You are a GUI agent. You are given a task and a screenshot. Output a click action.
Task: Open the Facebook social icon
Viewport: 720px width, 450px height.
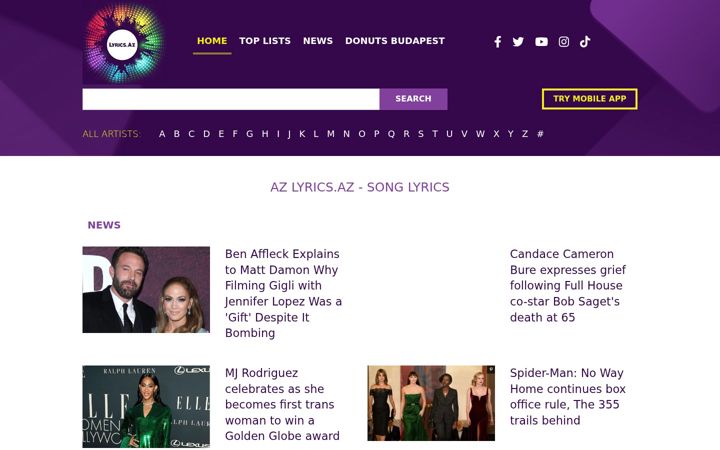(x=497, y=42)
